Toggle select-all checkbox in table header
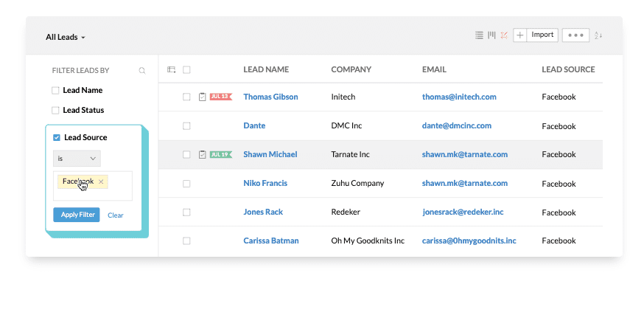Screen dimensions: 644x332 pyautogui.click(x=186, y=70)
